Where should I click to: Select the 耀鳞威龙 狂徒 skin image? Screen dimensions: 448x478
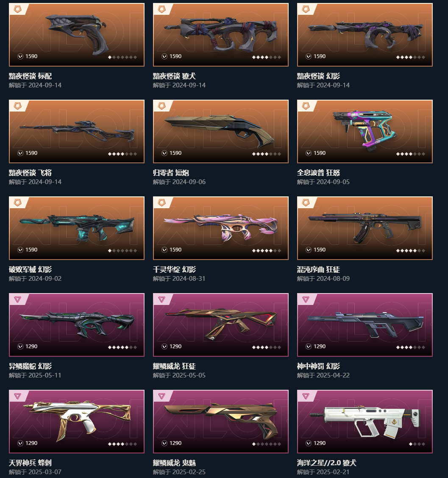click(221, 324)
